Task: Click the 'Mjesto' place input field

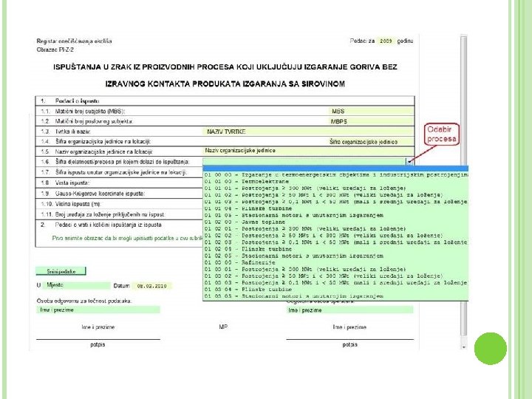Action: click(x=76, y=285)
